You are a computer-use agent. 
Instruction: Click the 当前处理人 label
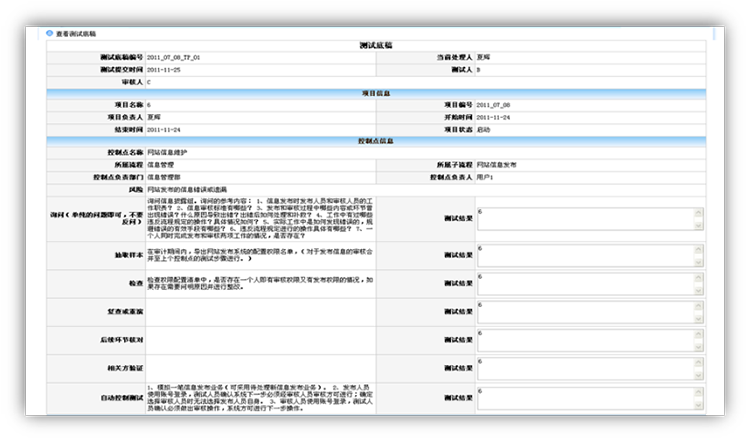pyautogui.click(x=454, y=57)
